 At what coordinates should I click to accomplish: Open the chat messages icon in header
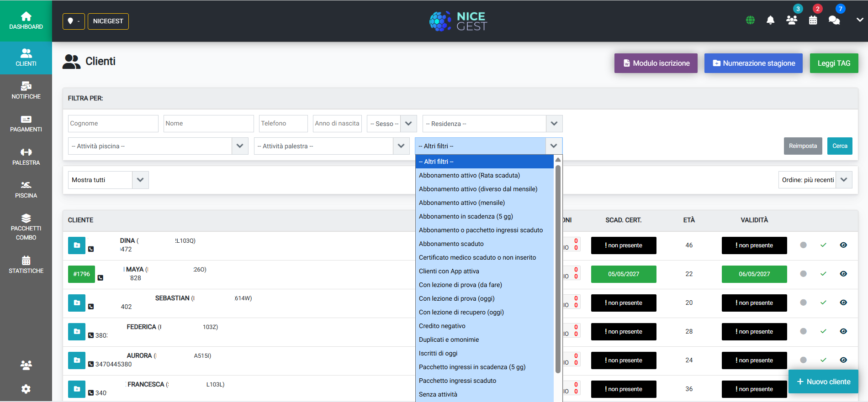[x=834, y=20]
